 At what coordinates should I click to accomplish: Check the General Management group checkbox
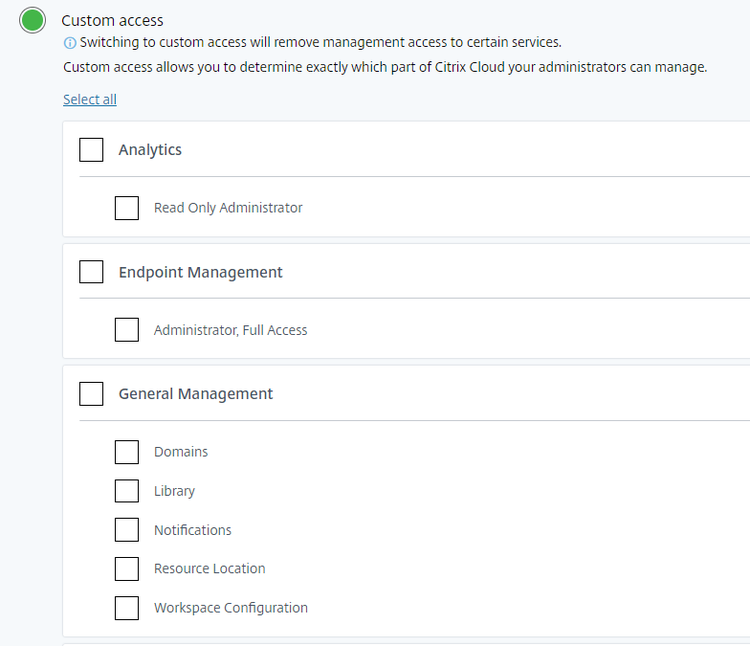point(91,394)
